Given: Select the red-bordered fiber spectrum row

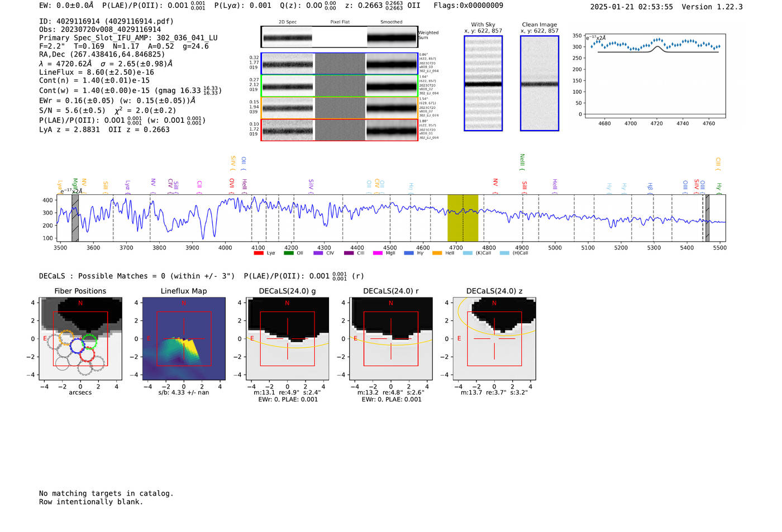Looking at the screenshot, I should click(339, 130).
